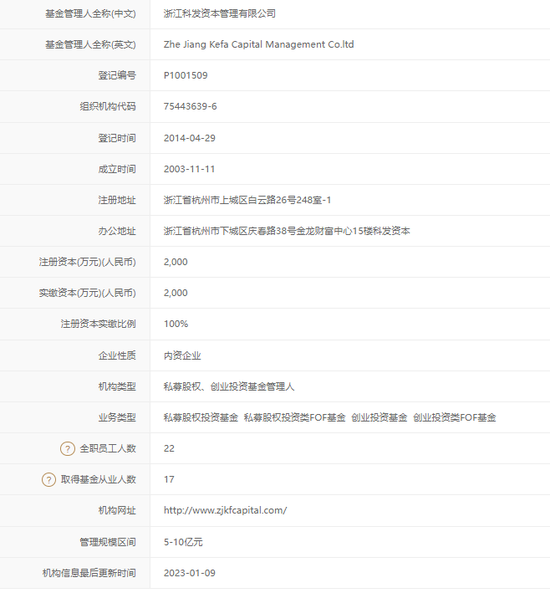Click the 机构类型 row label
Image resolution: width=550 pixels, height=593 pixels.
click(117, 387)
